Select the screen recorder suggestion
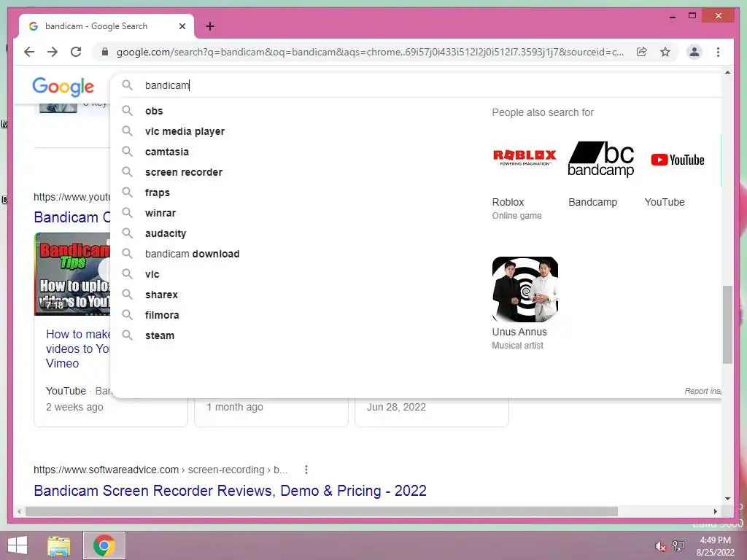Image resolution: width=747 pixels, height=560 pixels. click(x=183, y=172)
